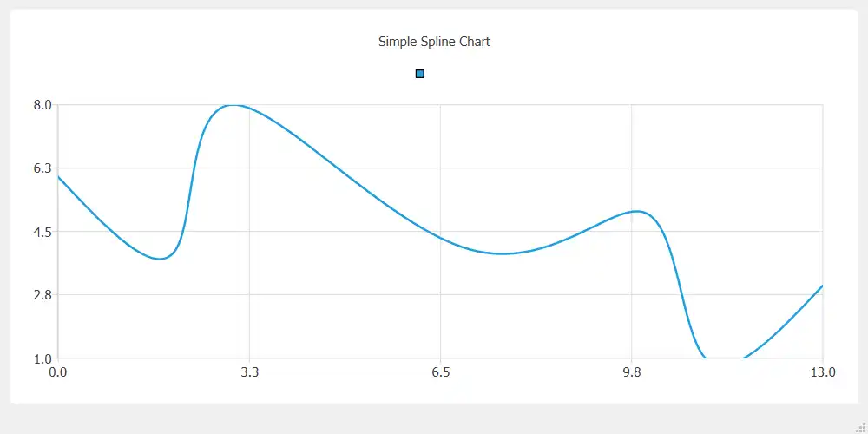Click the 0.0 x-axis label

(57, 372)
